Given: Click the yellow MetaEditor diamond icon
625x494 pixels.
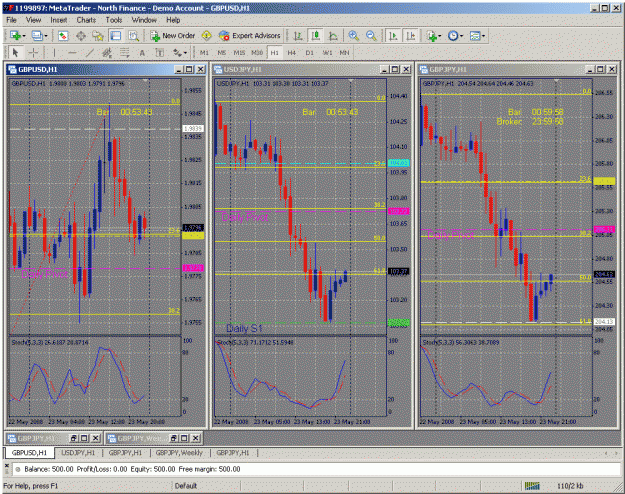Looking at the screenshot, I should pyautogui.click(x=206, y=36).
